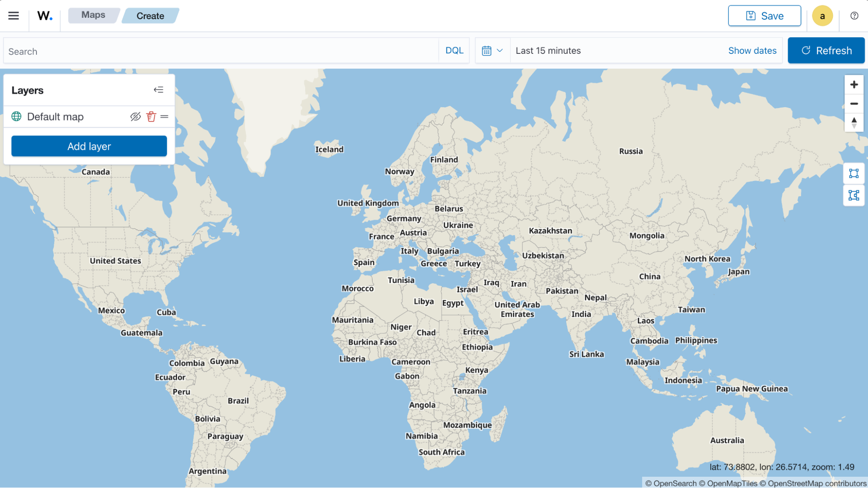Delete the Default map layer using trash icon

click(151, 116)
